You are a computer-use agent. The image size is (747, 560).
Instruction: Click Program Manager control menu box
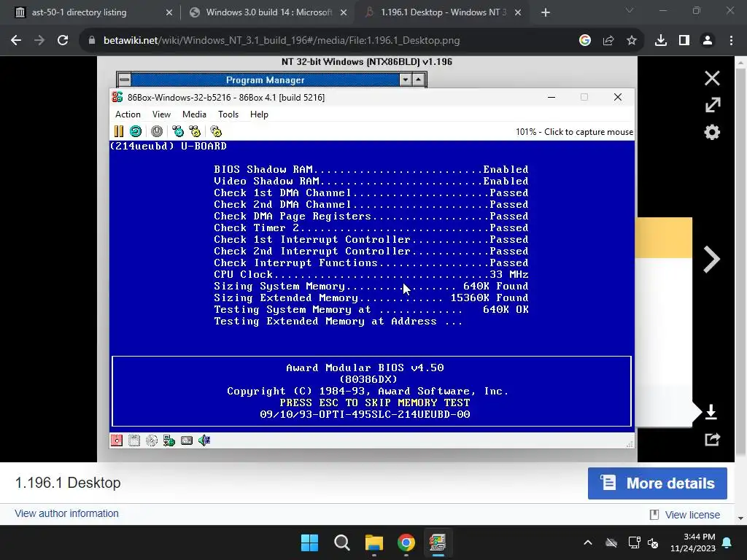tap(124, 79)
